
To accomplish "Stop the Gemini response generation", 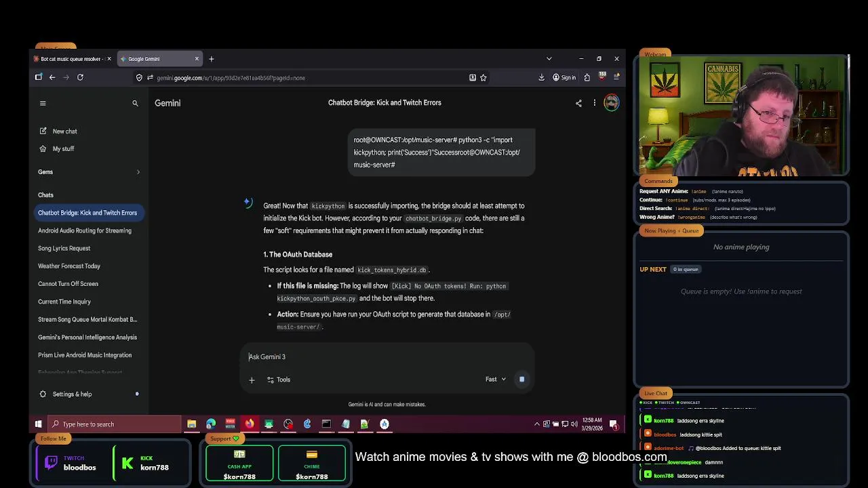I will 521,380.
